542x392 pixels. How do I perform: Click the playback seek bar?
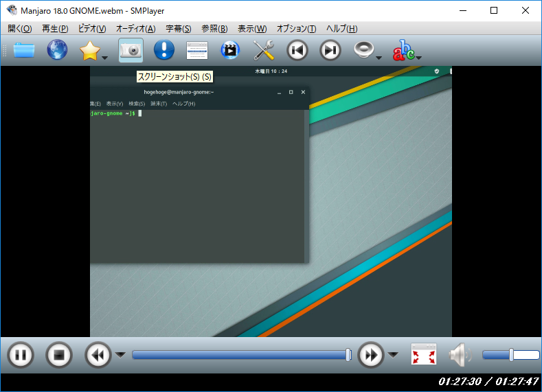point(242,355)
